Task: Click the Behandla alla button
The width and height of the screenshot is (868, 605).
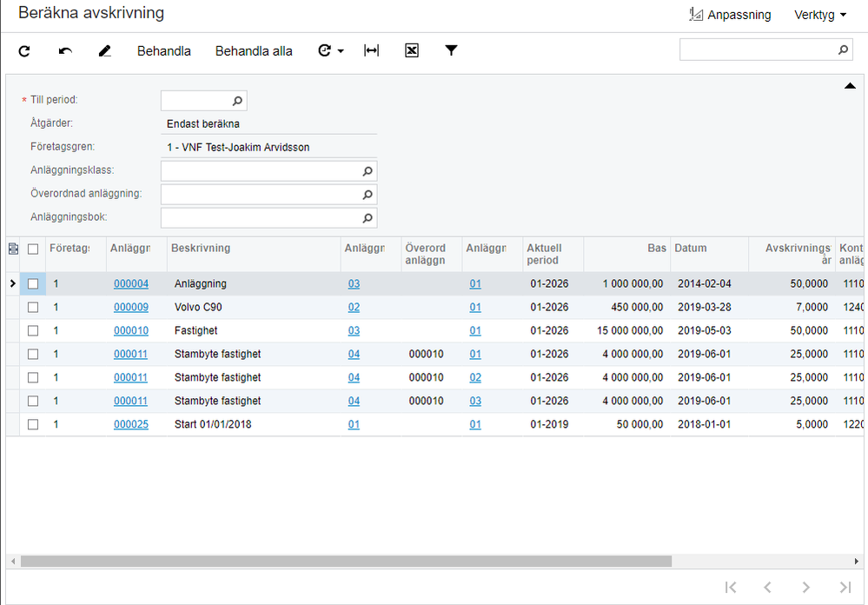Action: pos(254,51)
